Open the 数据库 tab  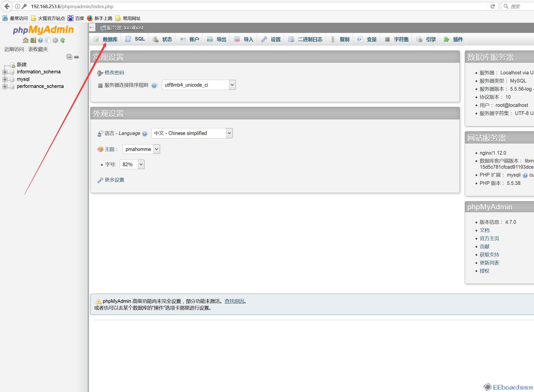106,39
